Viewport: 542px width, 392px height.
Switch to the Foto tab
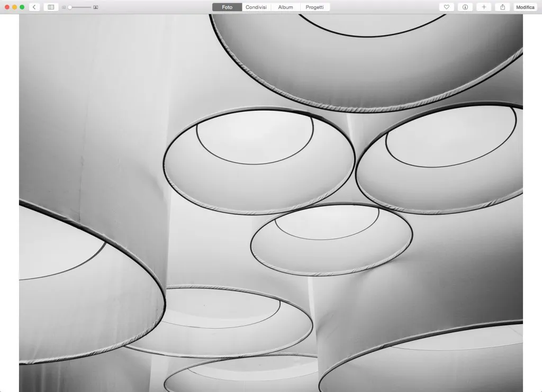pyautogui.click(x=227, y=7)
